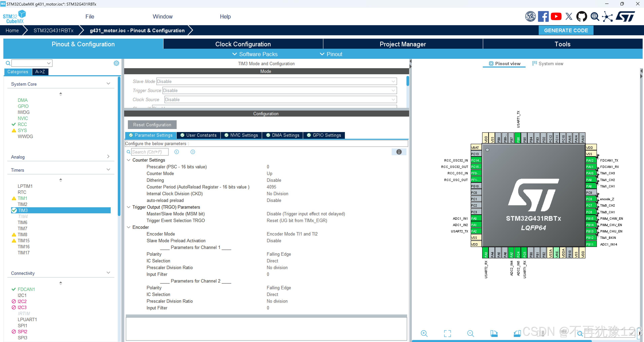644x342 pixels.
Task: Switch to the Clock Configuration tab
Action: 243,44
